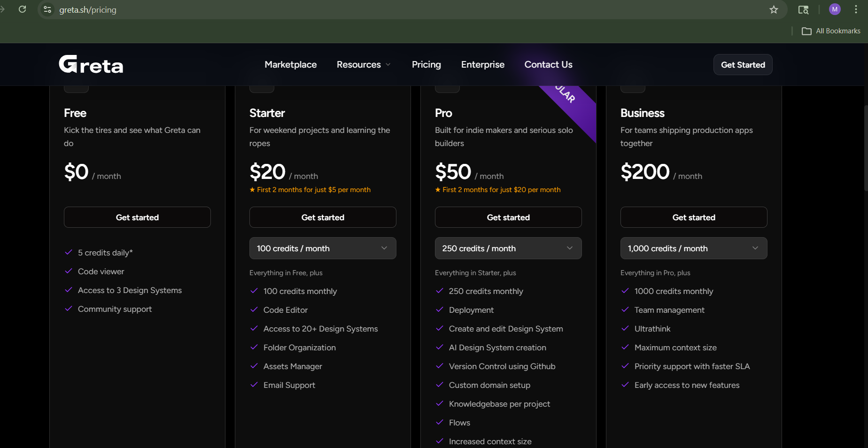
Task: Open the 100 credits / month dropdown
Action: 323,248
